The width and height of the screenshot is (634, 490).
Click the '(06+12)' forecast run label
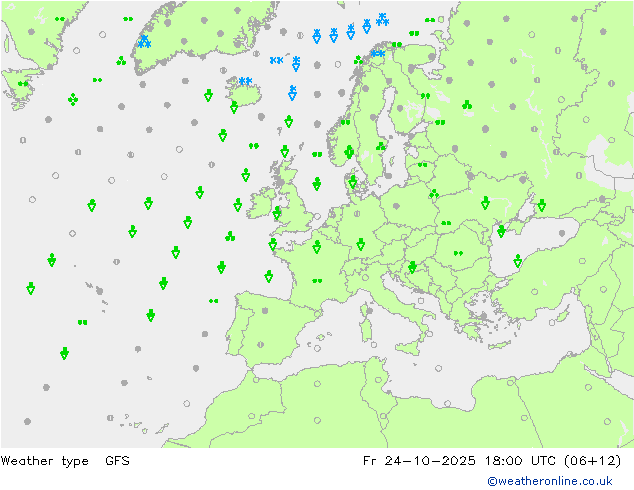tap(592, 460)
